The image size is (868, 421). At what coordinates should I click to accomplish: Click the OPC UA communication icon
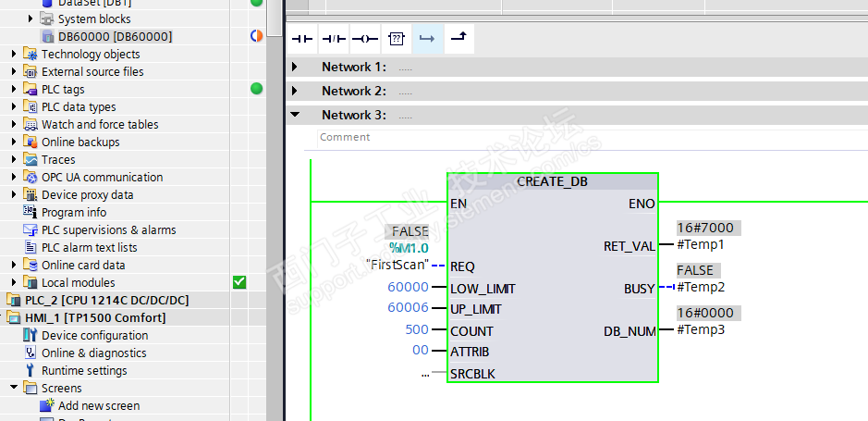click(x=31, y=178)
